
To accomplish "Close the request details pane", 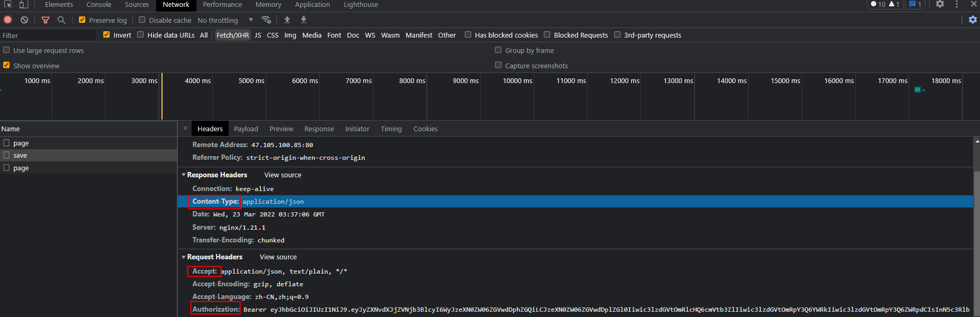I will [x=185, y=128].
